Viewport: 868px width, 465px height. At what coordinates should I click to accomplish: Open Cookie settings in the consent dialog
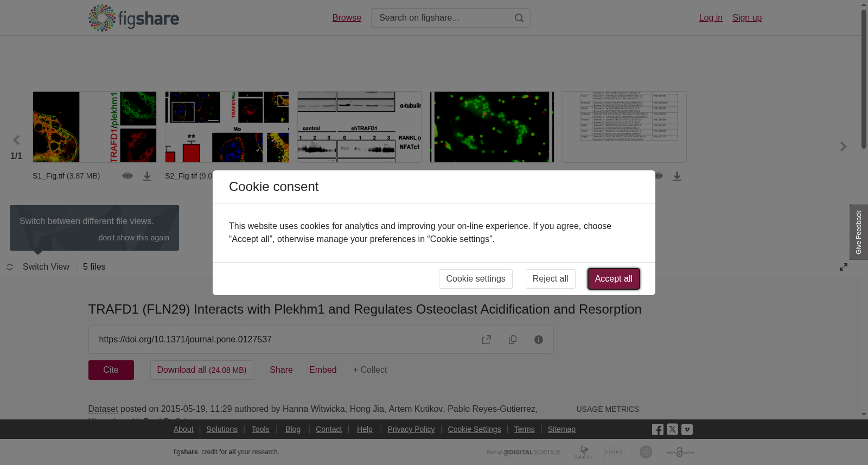tap(476, 279)
